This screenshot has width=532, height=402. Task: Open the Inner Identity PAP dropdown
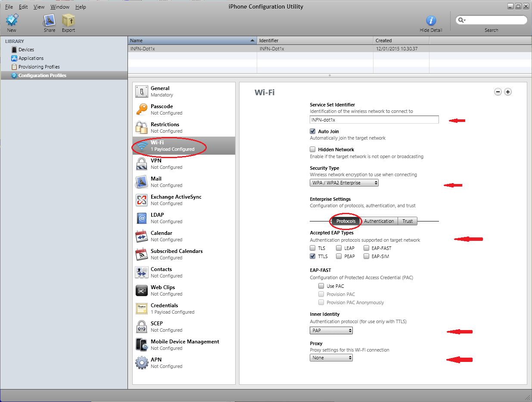pos(331,330)
